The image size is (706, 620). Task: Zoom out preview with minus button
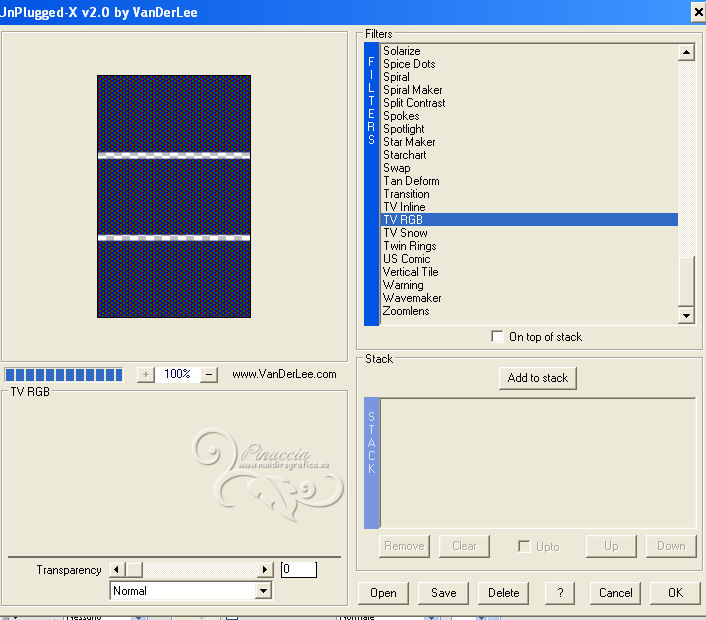point(209,375)
